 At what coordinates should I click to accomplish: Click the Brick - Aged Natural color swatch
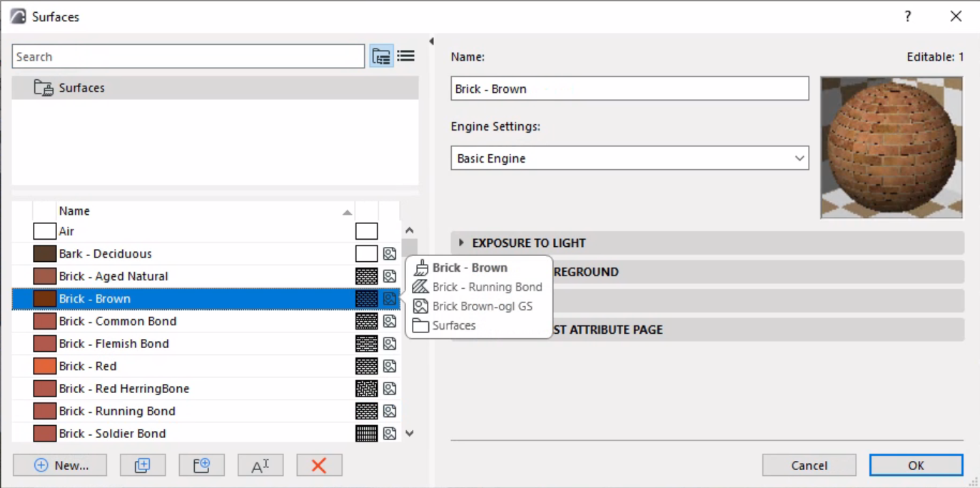pyautogui.click(x=44, y=276)
